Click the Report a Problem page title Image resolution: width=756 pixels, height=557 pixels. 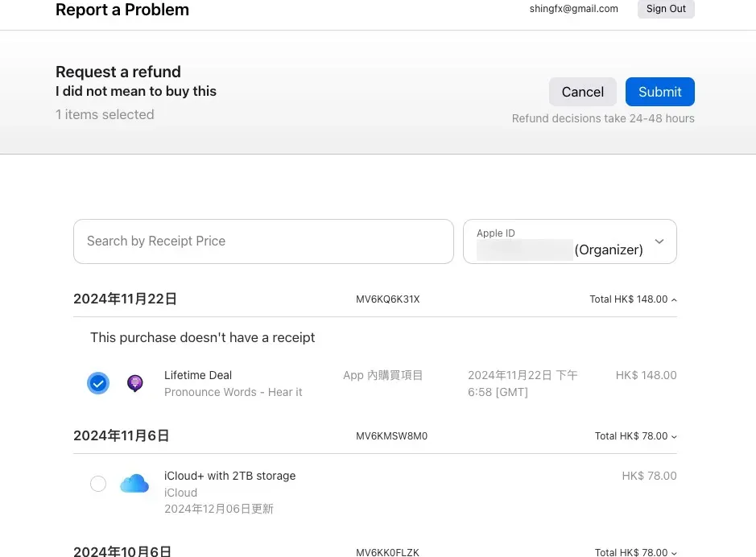[122, 10]
